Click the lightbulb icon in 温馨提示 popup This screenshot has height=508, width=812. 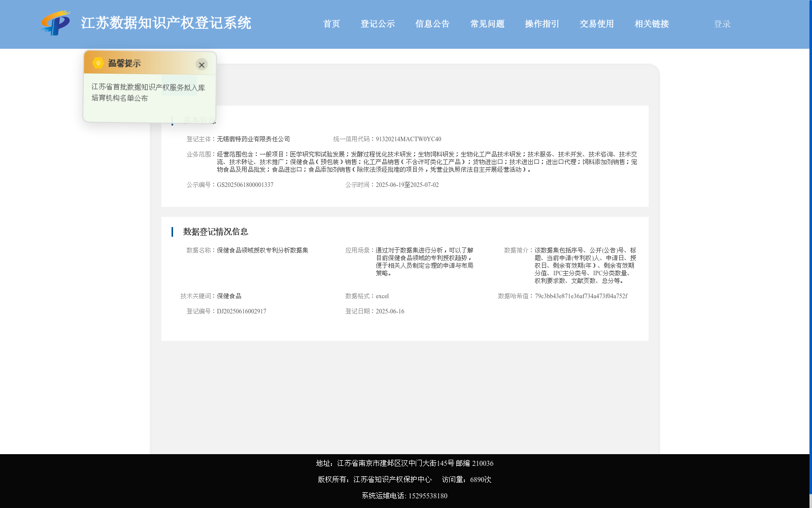98,63
